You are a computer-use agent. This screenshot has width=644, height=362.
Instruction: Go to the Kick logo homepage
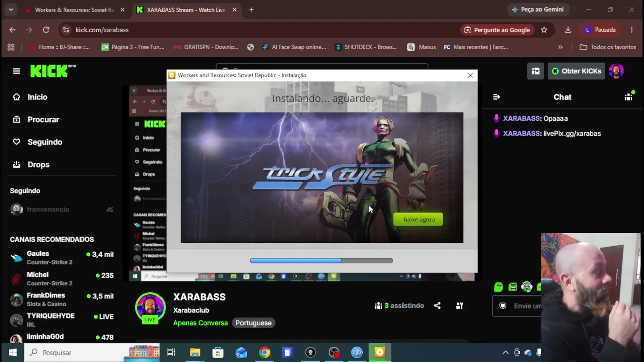click(x=53, y=71)
